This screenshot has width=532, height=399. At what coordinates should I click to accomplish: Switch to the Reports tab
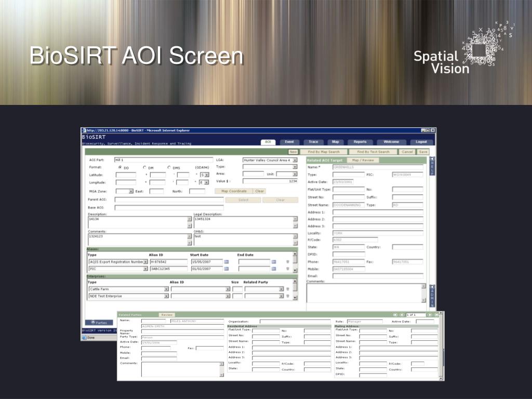click(360, 142)
